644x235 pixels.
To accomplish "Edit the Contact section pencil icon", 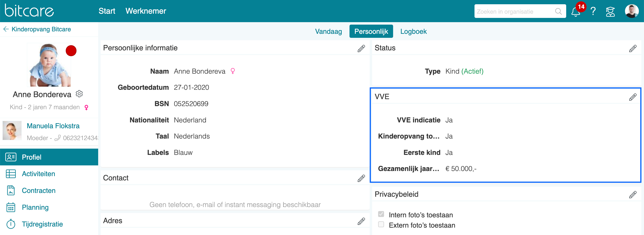I will [x=361, y=178].
